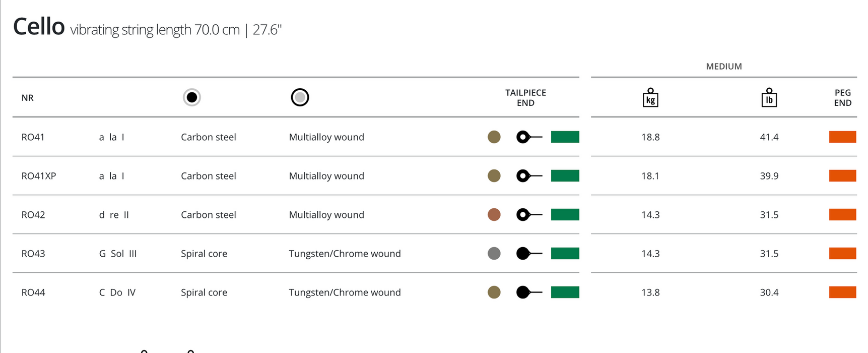The width and height of the screenshot is (868, 353).
Task: Click the core material icon in header
Action: 192,97
